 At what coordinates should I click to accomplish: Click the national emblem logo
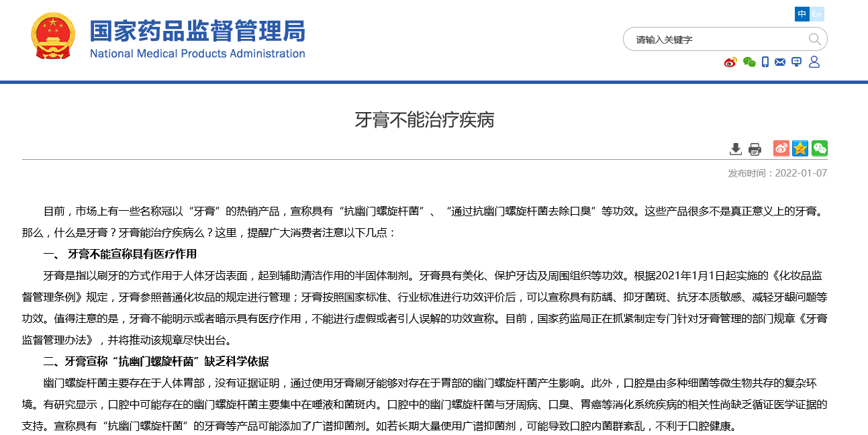point(54,35)
